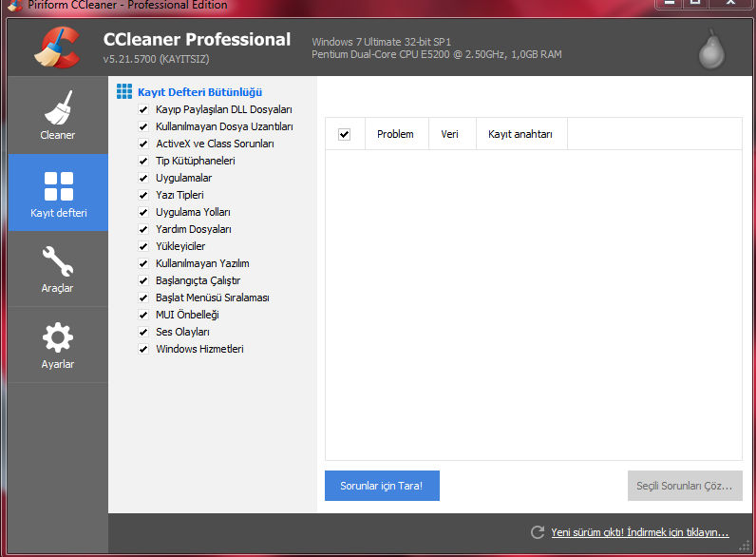The height and width of the screenshot is (557, 756).
Task: Uncheck Windows Hizmetleri option
Action: pyautogui.click(x=143, y=349)
